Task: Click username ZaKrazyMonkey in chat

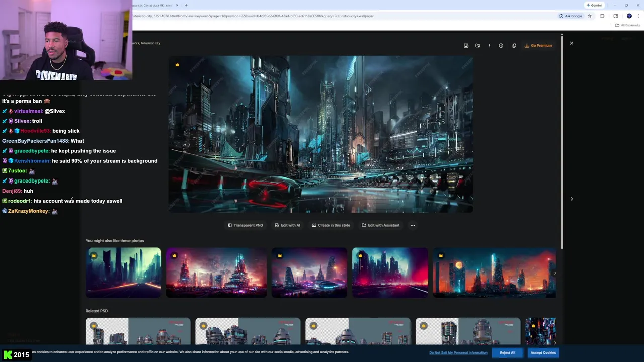Action: [29, 211]
